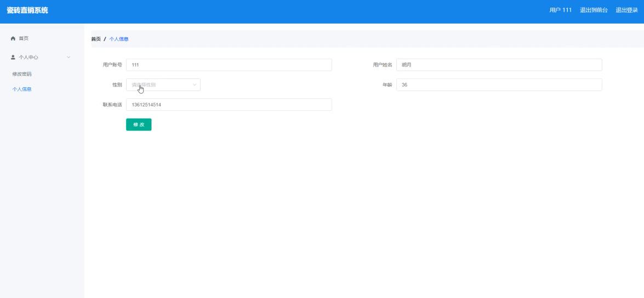The width and height of the screenshot is (644, 298).
Task: Open the 性别 dropdown
Action: (163, 85)
